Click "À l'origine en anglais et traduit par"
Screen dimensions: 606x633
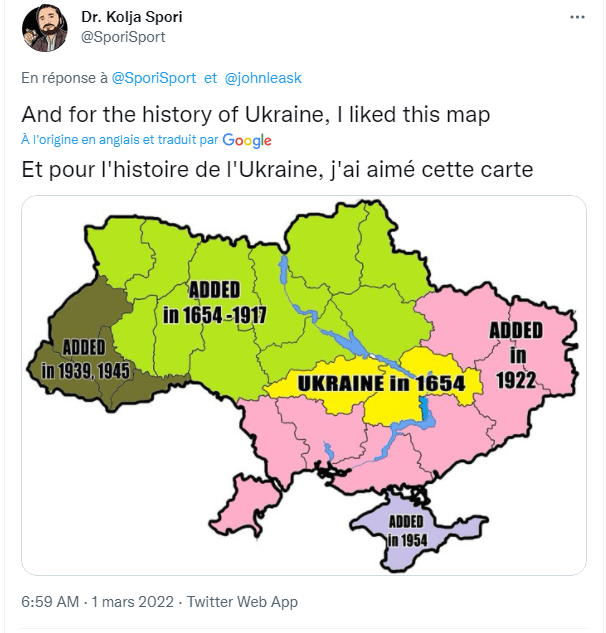119,141
